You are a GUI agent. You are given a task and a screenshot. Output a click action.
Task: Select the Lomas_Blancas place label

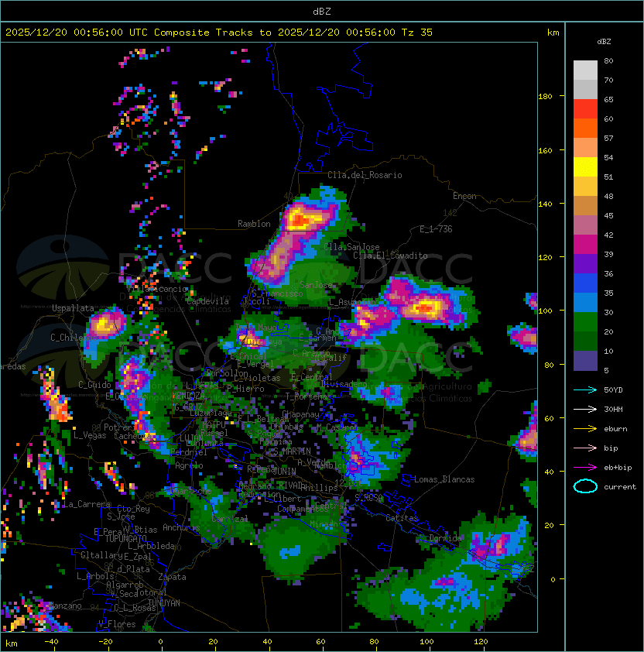click(444, 479)
